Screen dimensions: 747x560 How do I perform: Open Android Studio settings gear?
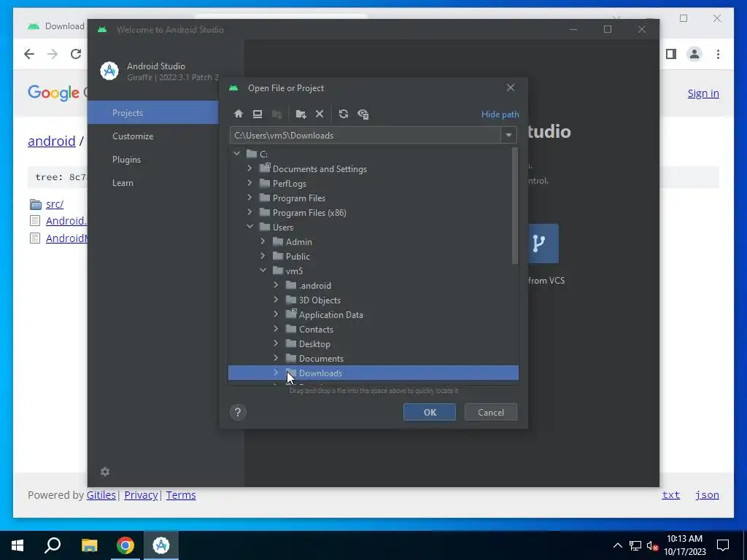[x=105, y=472]
